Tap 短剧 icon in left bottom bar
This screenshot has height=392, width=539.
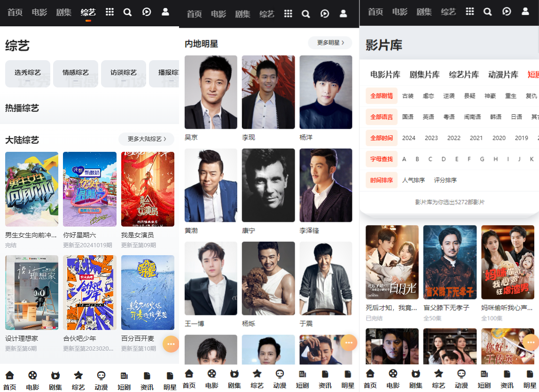[124, 376]
